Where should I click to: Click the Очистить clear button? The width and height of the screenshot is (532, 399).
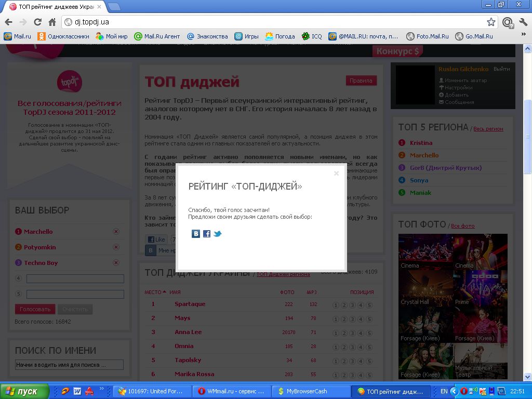click(75, 309)
